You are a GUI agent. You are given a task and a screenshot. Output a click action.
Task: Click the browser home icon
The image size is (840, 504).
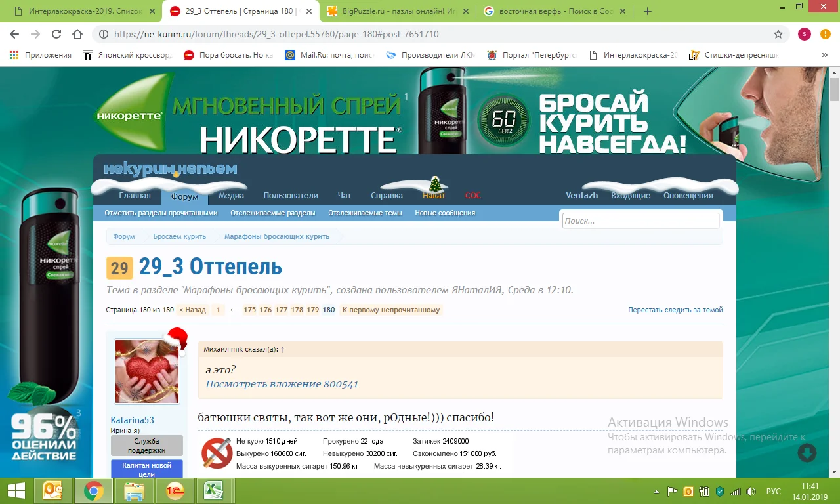click(x=77, y=34)
